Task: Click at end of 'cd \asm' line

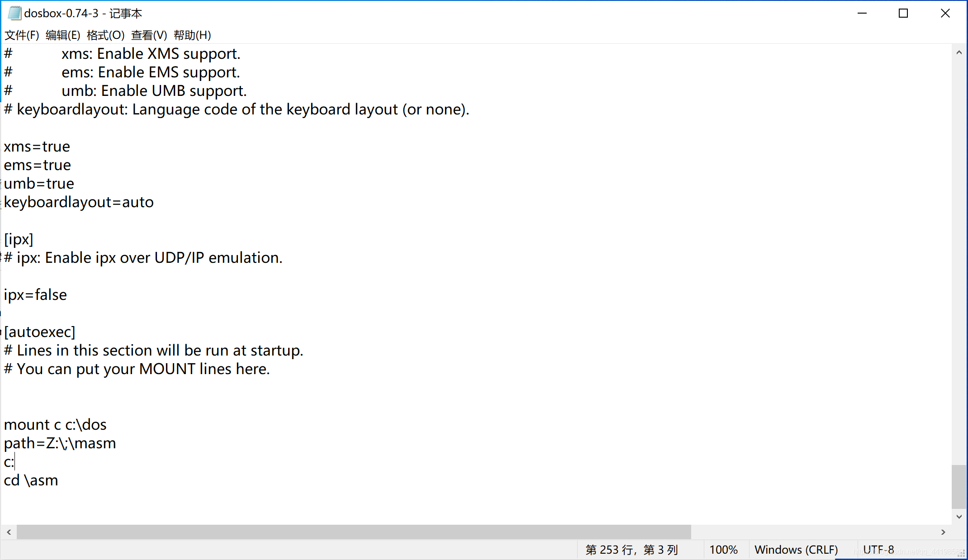Action: click(59, 480)
